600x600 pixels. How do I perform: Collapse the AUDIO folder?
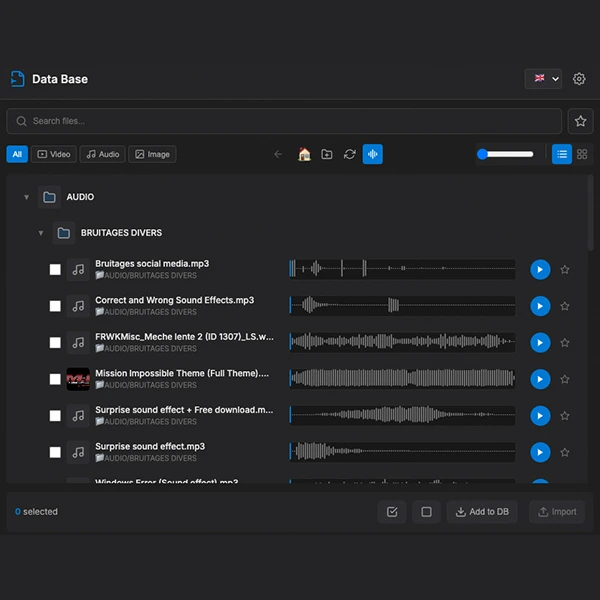27,197
